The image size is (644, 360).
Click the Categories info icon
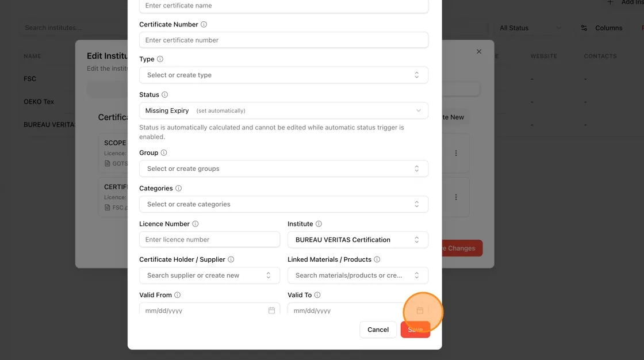click(x=179, y=188)
